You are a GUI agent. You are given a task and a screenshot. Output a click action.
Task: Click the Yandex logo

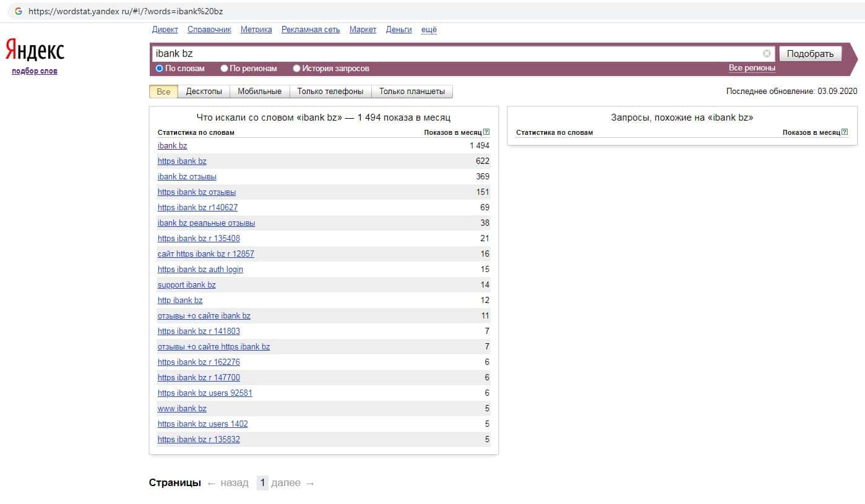click(35, 50)
